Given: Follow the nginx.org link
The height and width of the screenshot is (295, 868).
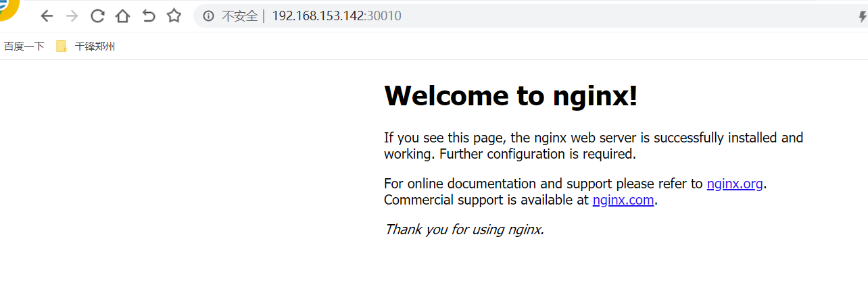Looking at the screenshot, I should pyautogui.click(x=735, y=184).
